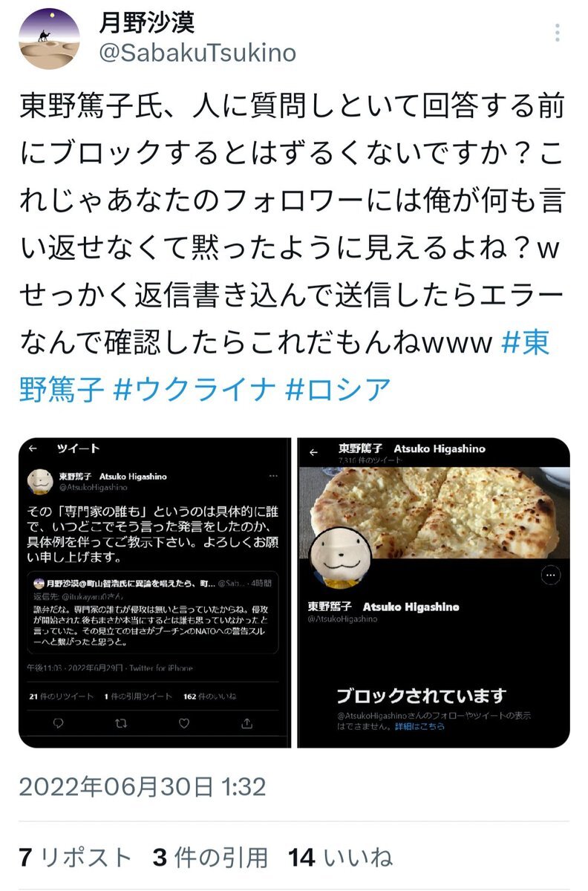Open hashtag #ロシア
This screenshot has height=891, width=588.
click(338, 388)
